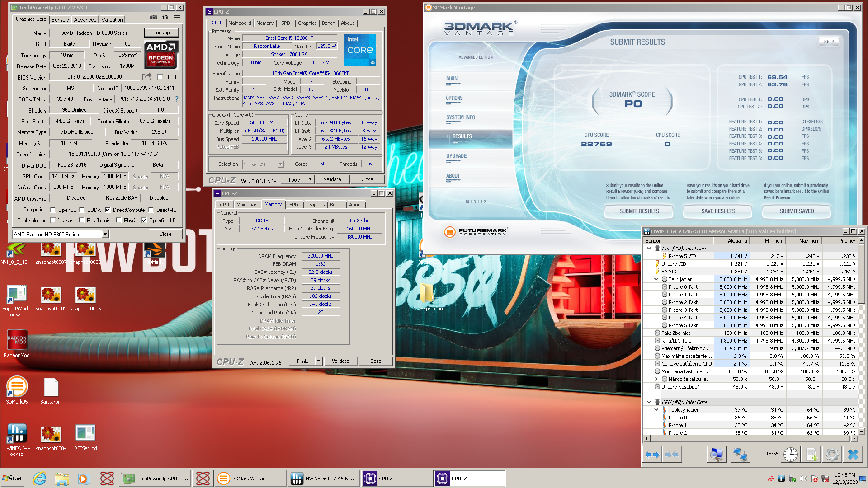The width and height of the screenshot is (868, 488).
Task: Open the 3DMark05 desktop shortcut
Action: 17,390
